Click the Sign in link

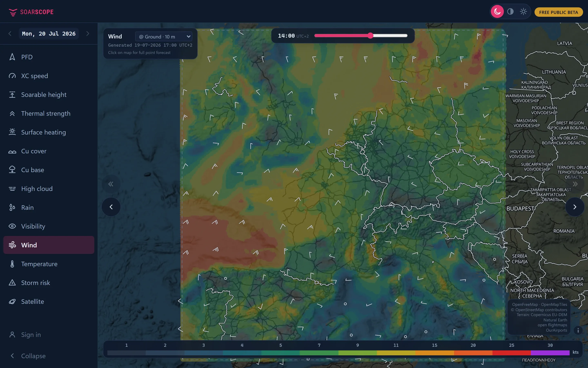click(x=31, y=335)
